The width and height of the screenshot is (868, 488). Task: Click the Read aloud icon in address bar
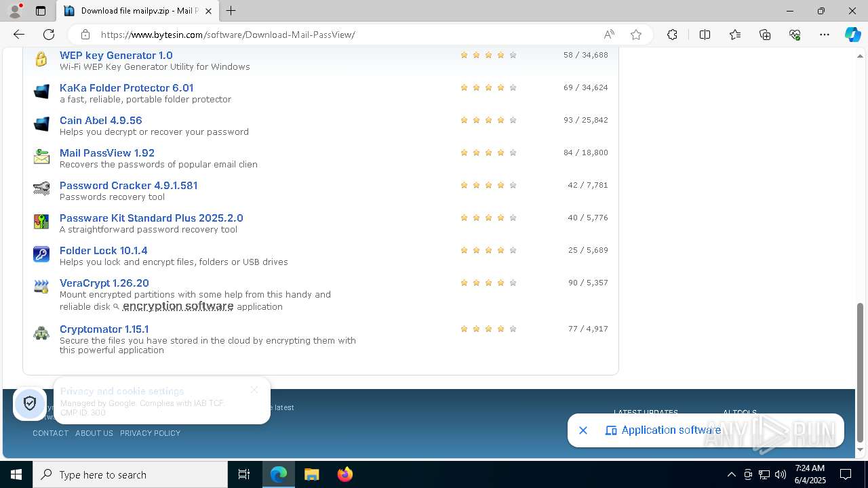click(609, 35)
